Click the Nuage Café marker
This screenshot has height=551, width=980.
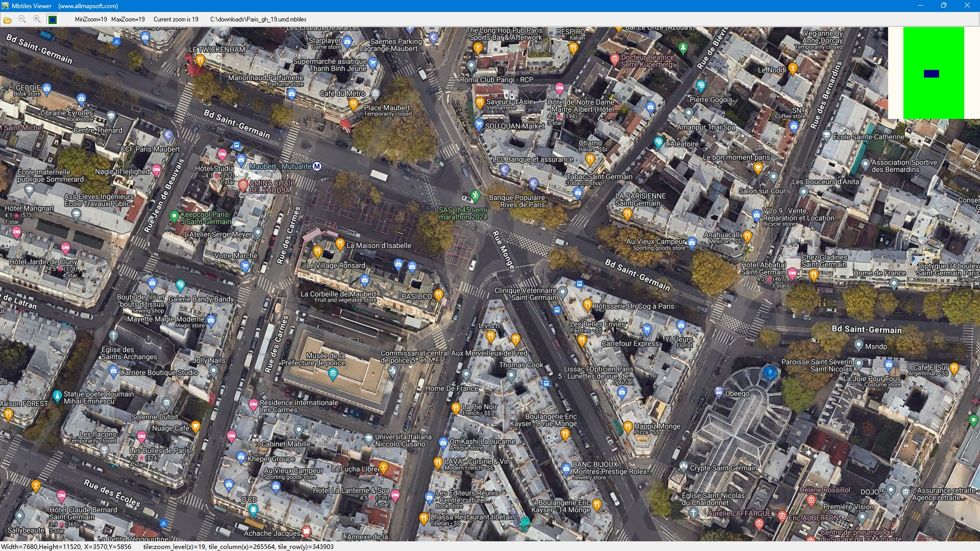point(195,427)
